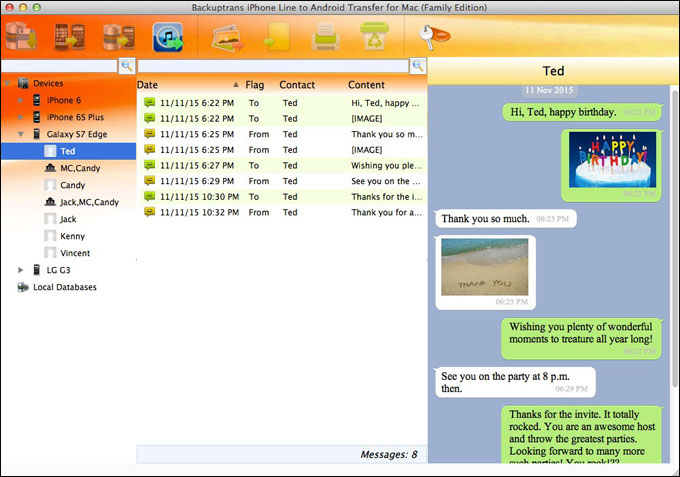The width and height of the screenshot is (680, 477).
Task: Select LG G3 in the device tree
Action: coord(58,270)
